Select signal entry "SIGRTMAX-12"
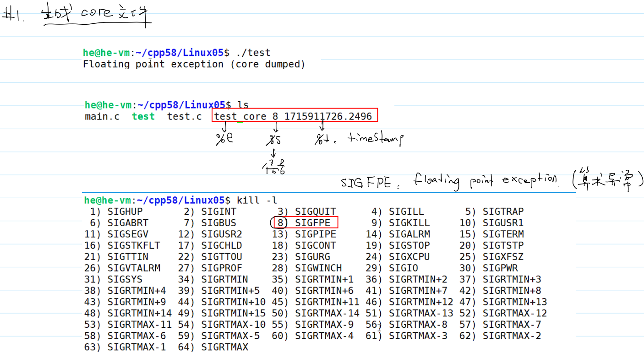This screenshot has width=644, height=358. [515, 313]
